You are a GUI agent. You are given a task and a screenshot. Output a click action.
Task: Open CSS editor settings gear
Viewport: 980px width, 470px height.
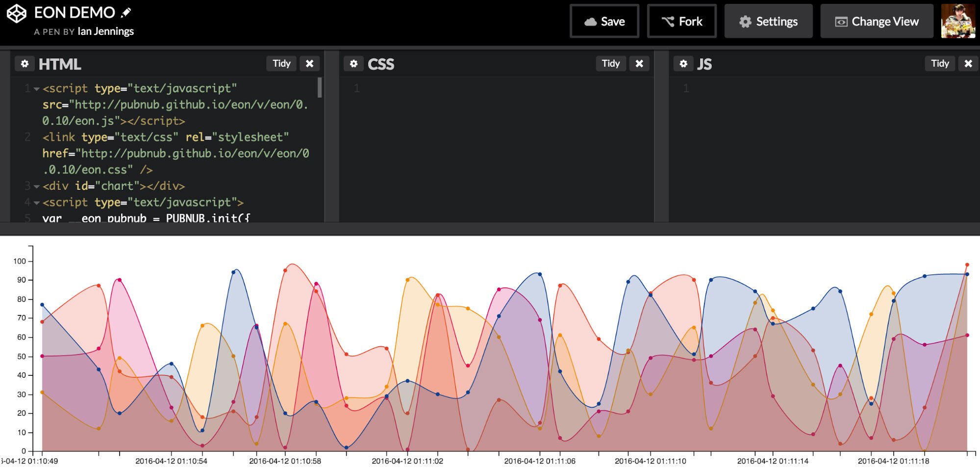click(x=353, y=64)
